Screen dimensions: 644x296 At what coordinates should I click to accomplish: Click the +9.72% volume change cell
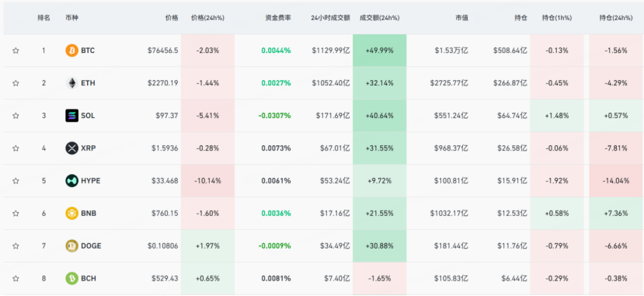(x=380, y=181)
